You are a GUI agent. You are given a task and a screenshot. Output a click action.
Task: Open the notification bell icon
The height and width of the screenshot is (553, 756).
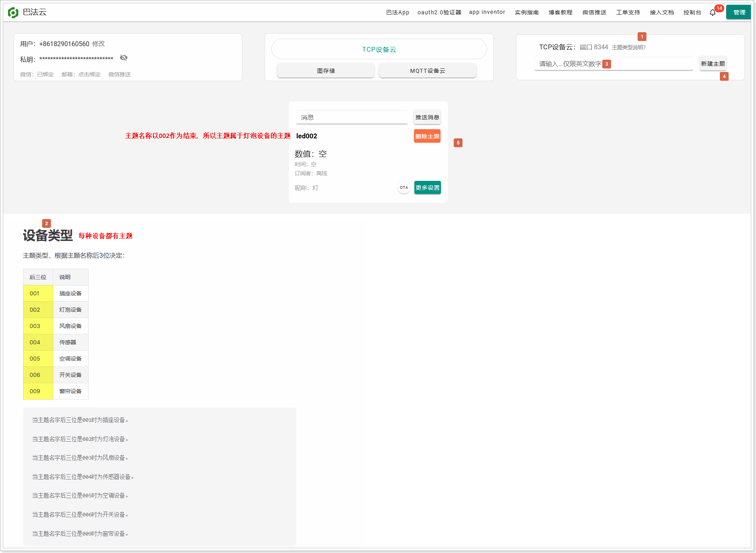713,13
